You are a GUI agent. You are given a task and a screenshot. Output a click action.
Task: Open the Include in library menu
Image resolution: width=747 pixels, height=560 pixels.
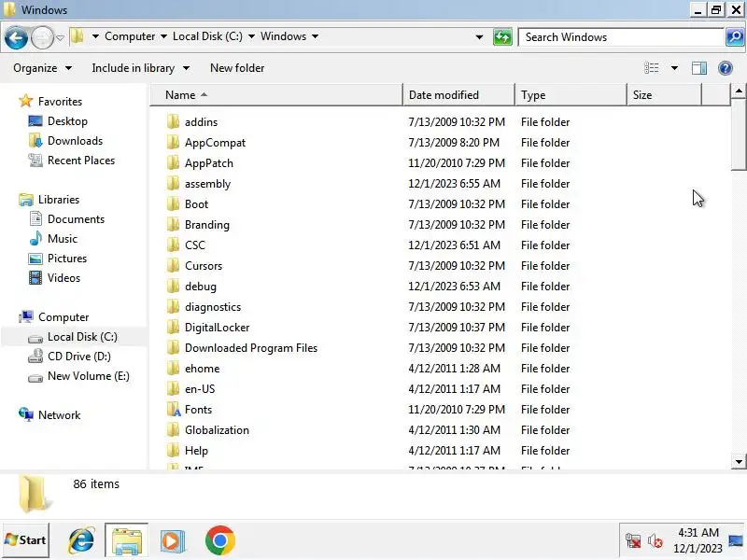tap(141, 68)
